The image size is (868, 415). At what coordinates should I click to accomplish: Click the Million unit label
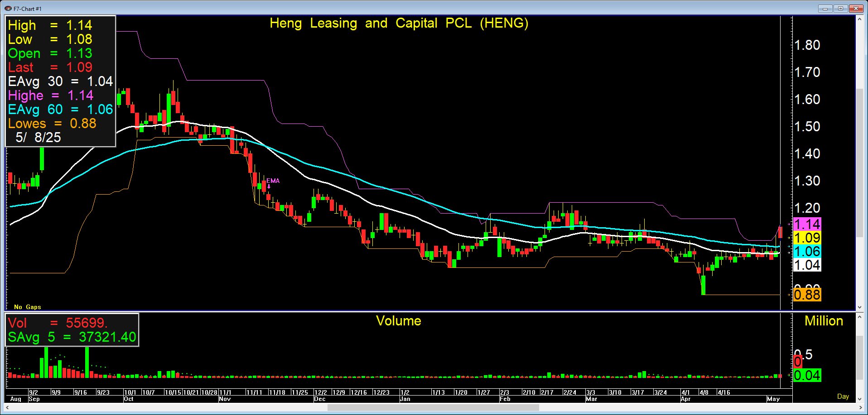pos(824,321)
